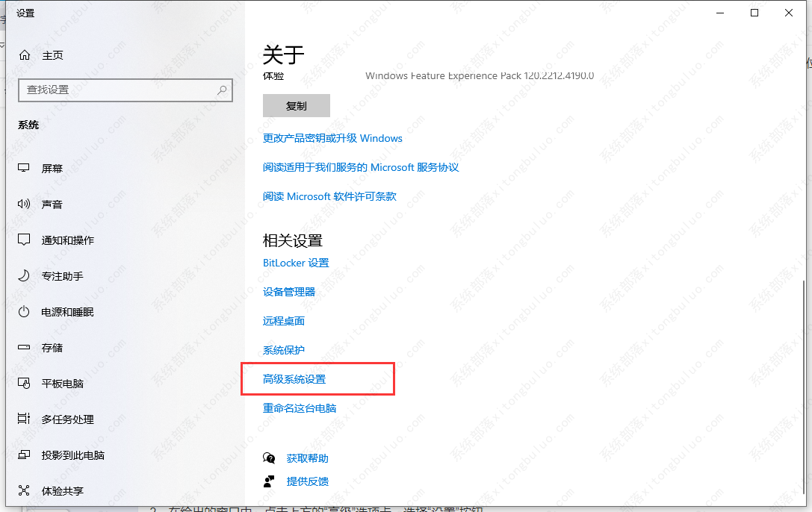This screenshot has height=512, width=812.
Task: Open 系统保护 link
Action: click(284, 350)
